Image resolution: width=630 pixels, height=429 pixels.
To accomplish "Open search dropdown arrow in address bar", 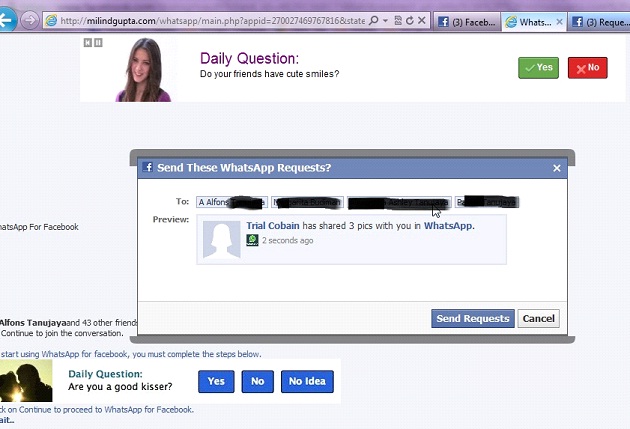I will tap(385, 20).
